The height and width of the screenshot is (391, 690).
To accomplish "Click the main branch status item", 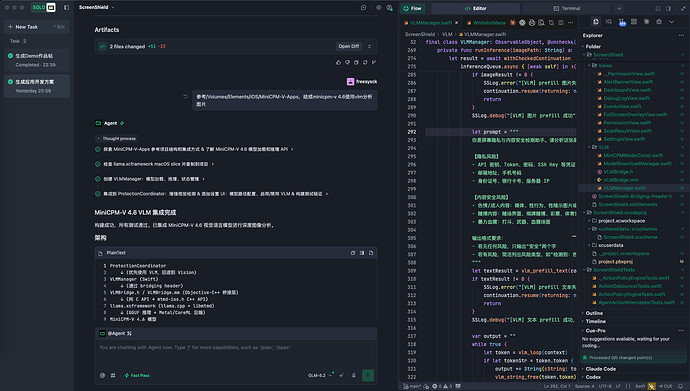I will pos(412,386).
